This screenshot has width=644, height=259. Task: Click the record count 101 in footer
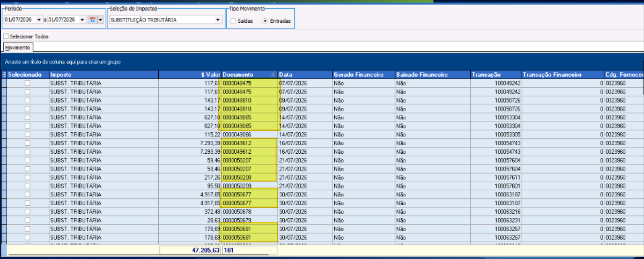coord(249,250)
